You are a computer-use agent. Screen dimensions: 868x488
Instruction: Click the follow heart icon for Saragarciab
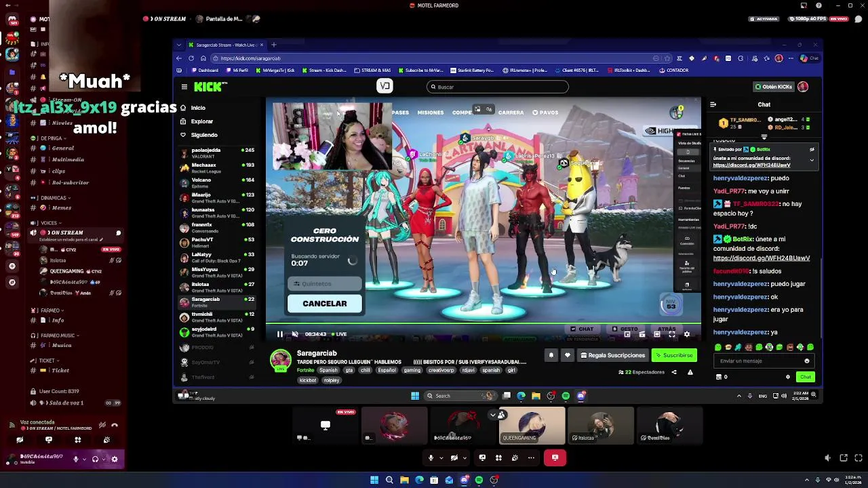tap(568, 355)
